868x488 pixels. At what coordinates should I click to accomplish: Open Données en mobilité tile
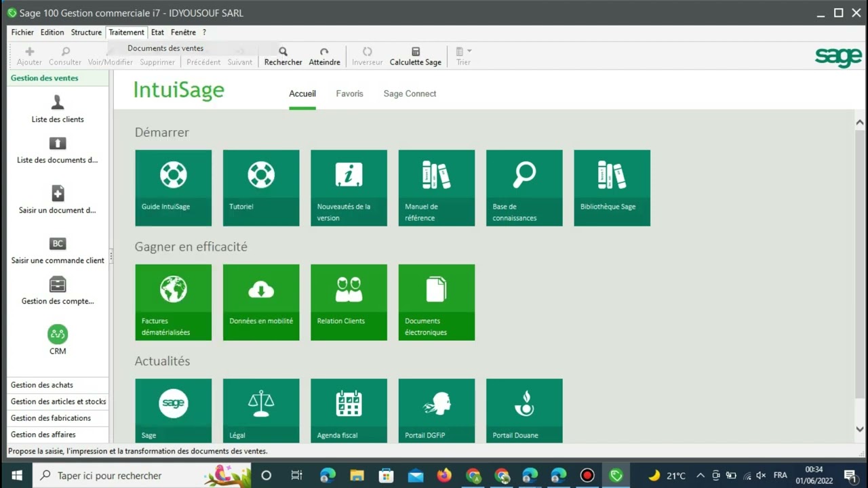(261, 302)
